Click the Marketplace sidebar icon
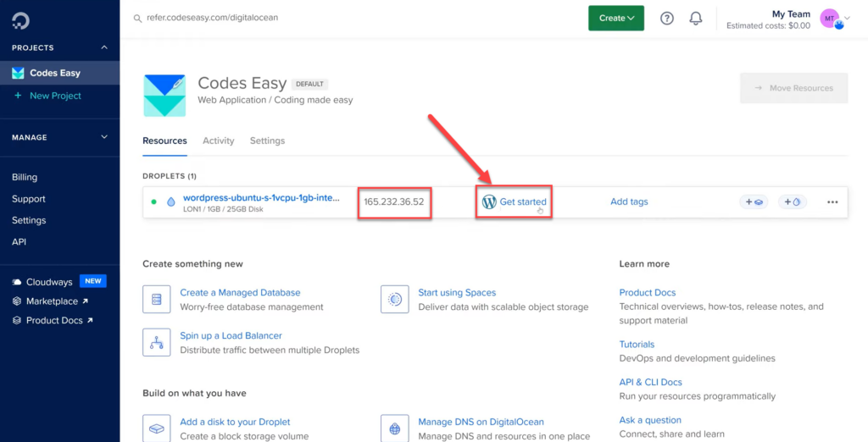This screenshot has height=442, width=868. (x=17, y=301)
